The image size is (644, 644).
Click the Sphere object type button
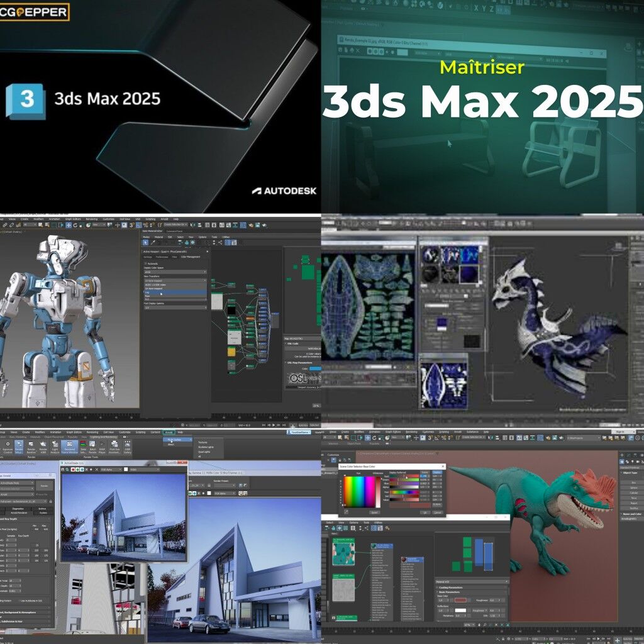(633, 487)
